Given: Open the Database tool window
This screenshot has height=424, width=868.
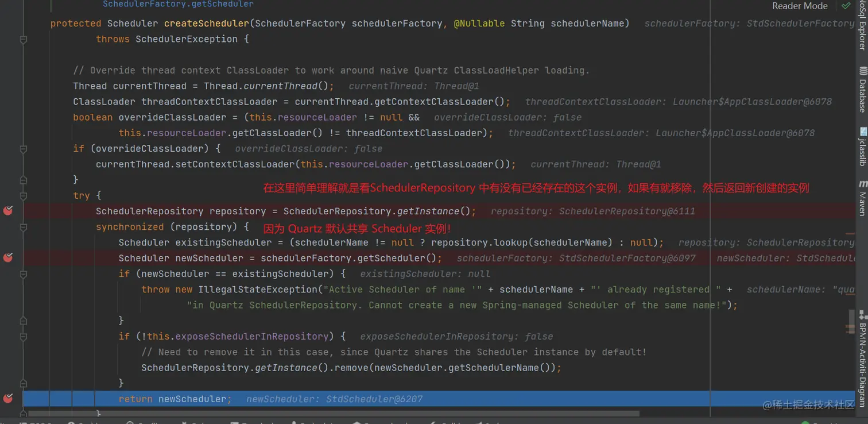Looking at the screenshot, I should 862,89.
